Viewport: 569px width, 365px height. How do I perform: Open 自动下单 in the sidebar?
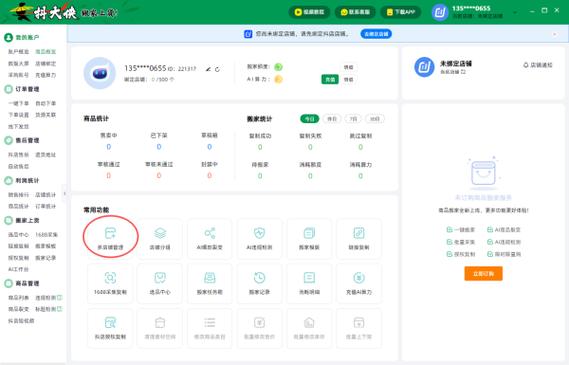[46, 103]
